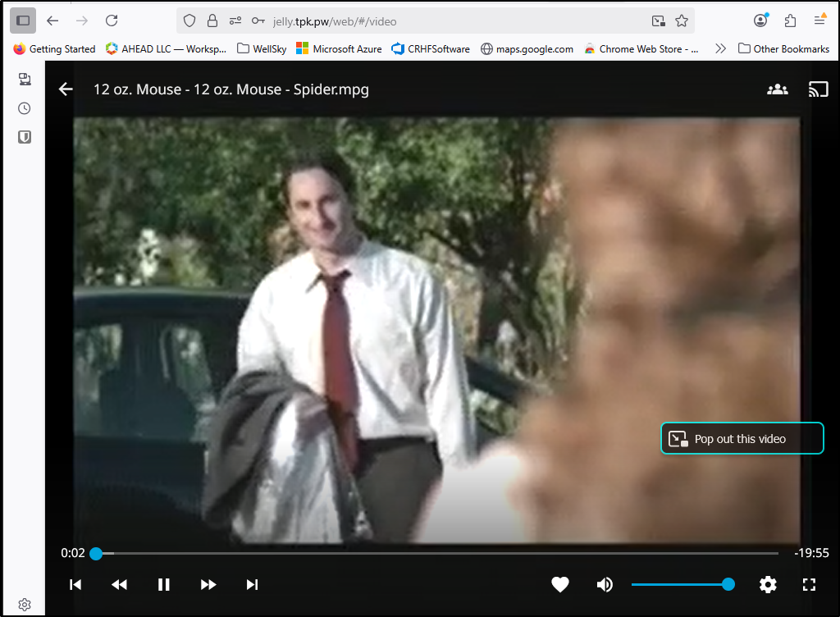
Task: Open Bitwarden shield sidebar icon
Action: (x=25, y=137)
